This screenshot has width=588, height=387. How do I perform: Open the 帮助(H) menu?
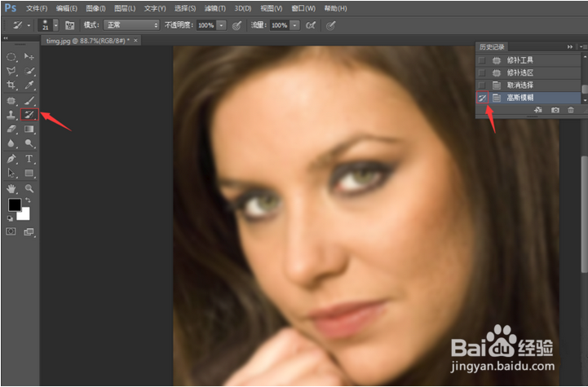335,8
